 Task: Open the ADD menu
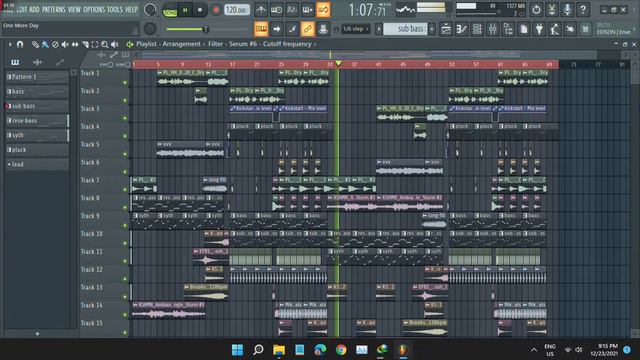pos(35,9)
